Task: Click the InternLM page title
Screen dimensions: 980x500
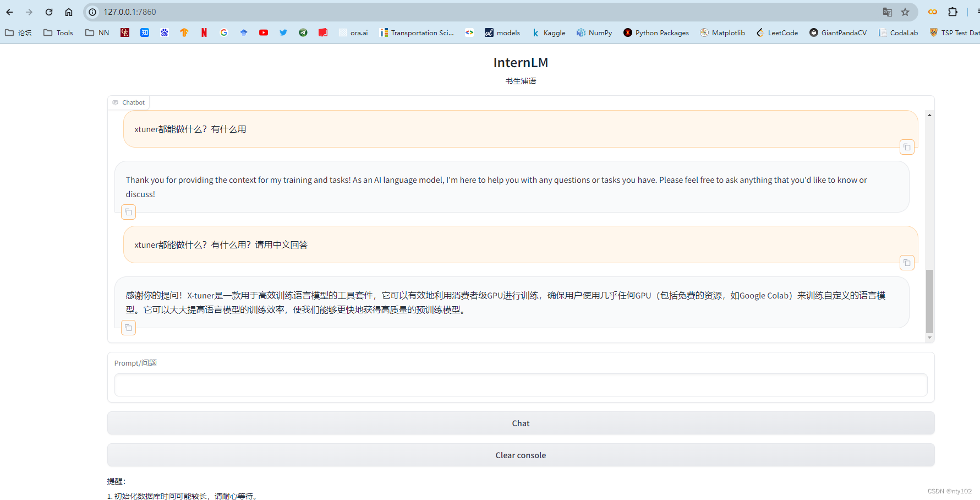Action: point(521,63)
